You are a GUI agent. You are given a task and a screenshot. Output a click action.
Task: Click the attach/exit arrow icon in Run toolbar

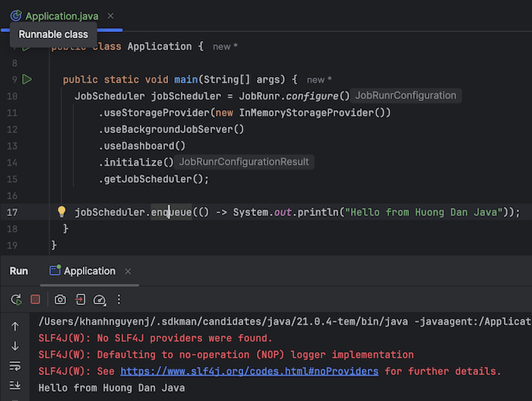pos(80,299)
